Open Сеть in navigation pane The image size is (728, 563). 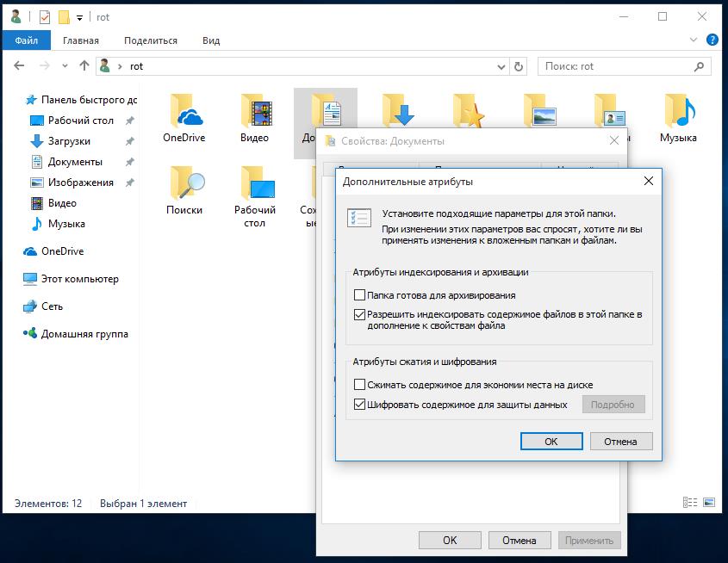pos(43,306)
